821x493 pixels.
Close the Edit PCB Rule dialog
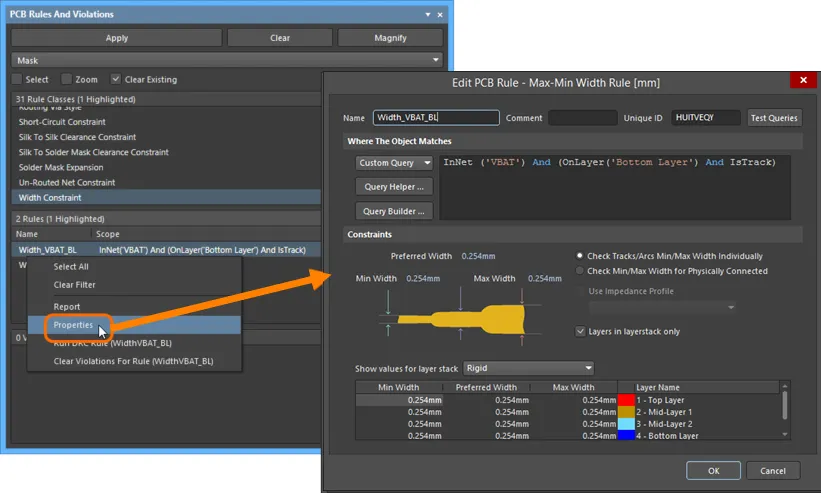tap(803, 80)
